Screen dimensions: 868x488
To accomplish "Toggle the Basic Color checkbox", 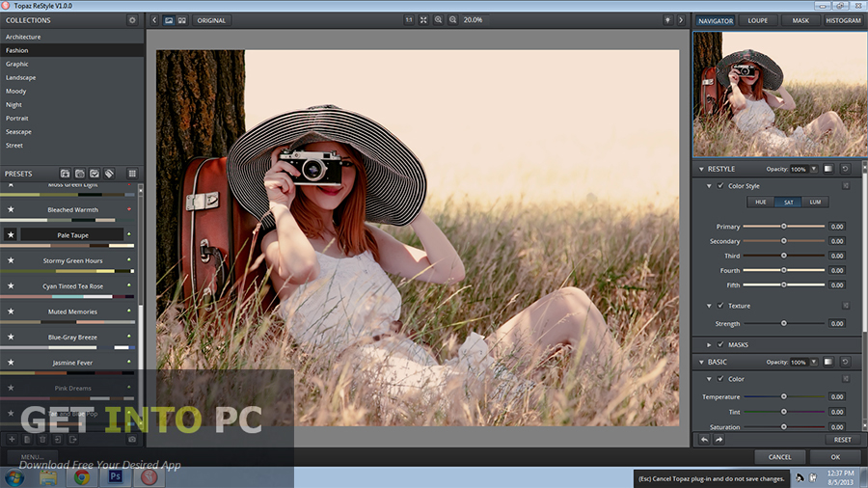I will click(x=720, y=378).
